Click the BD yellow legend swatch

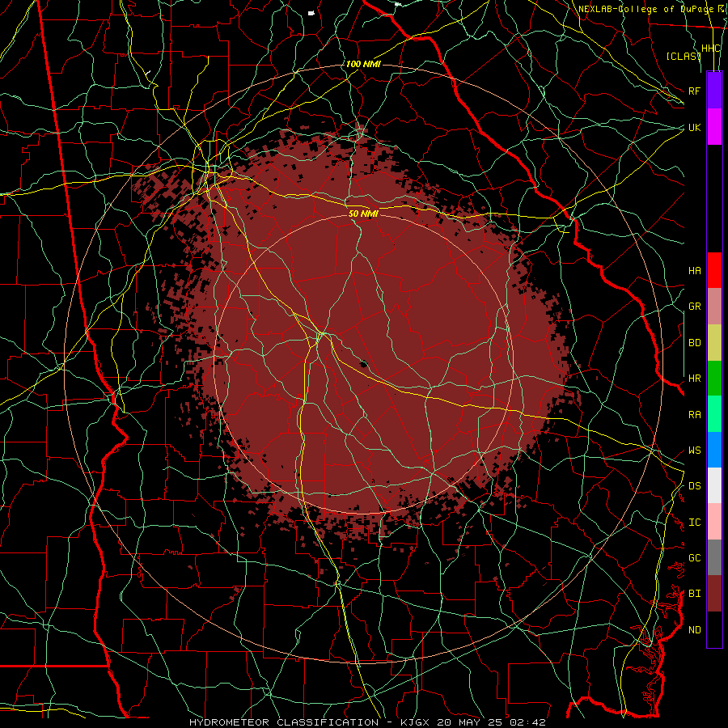pos(714,343)
